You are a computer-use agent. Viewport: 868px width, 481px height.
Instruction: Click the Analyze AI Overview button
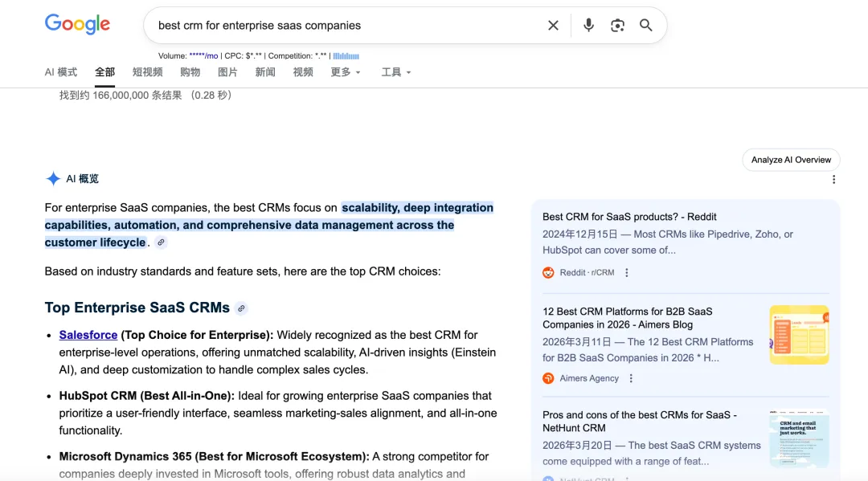[791, 160]
